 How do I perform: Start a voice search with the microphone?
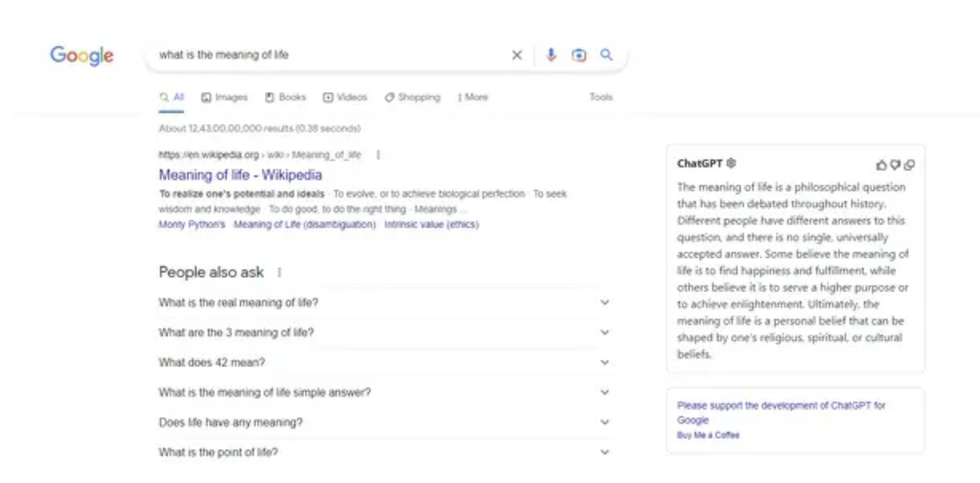[x=550, y=55]
